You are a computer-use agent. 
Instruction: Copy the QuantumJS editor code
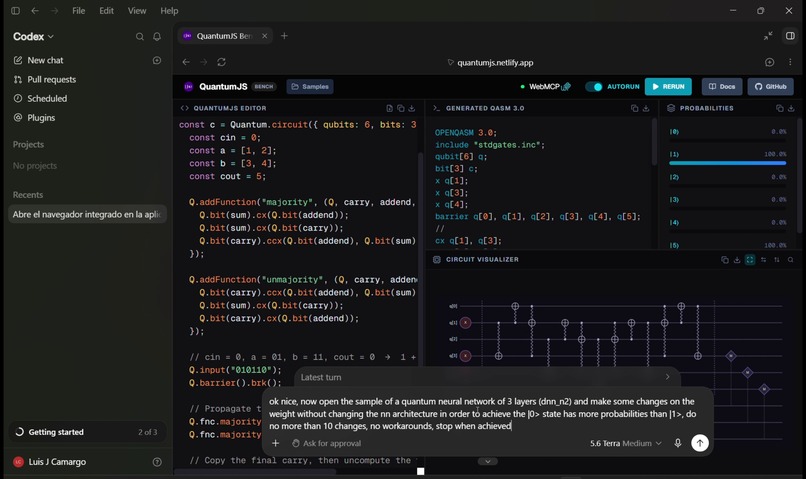pyautogui.click(x=400, y=108)
